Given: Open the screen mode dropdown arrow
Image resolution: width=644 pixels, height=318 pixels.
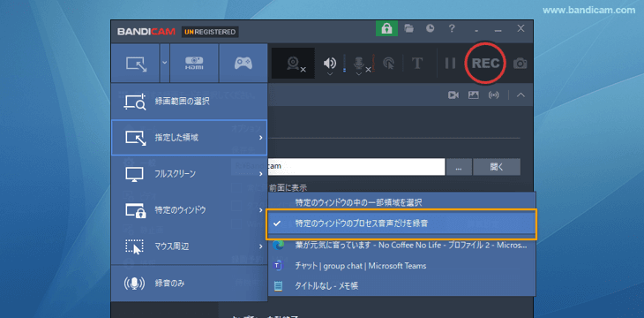Looking at the screenshot, I should pyautogui.click(x=164, y=63).
